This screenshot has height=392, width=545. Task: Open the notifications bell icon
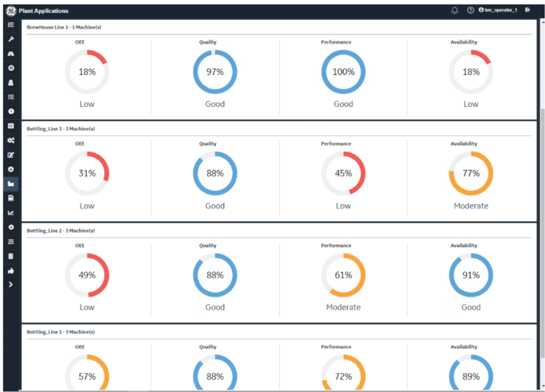(x=455, y=11)
